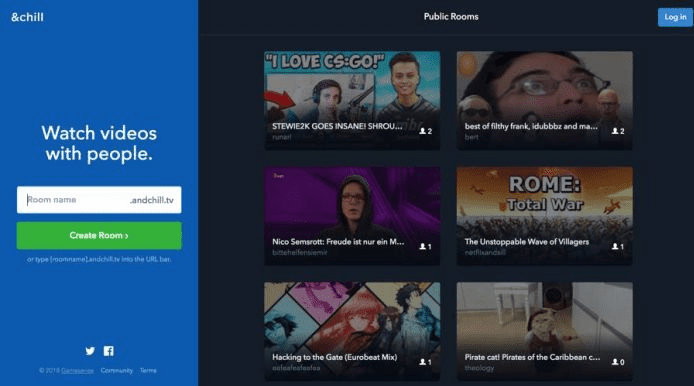Click viewer count icon on Unstoppable Wave room
This screenshot has width=694, height=386.
(x=615, y=247)
